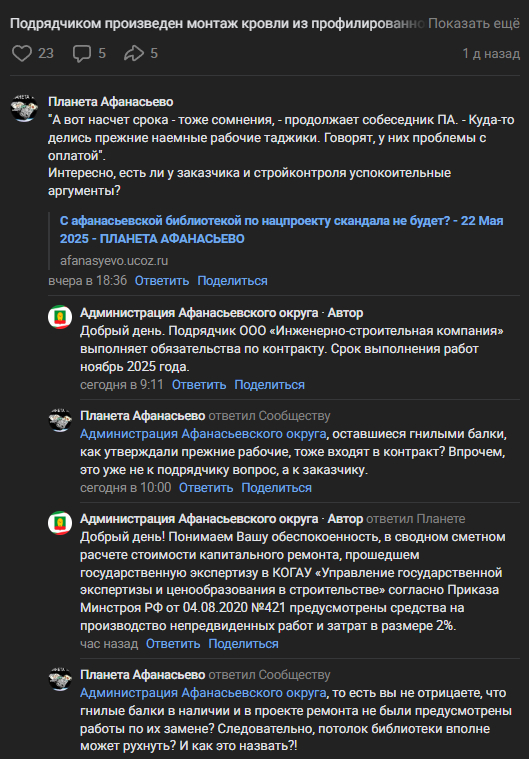529x759 pixels.
Task: Like the post with the heart icon
Action: pos(22,53)
